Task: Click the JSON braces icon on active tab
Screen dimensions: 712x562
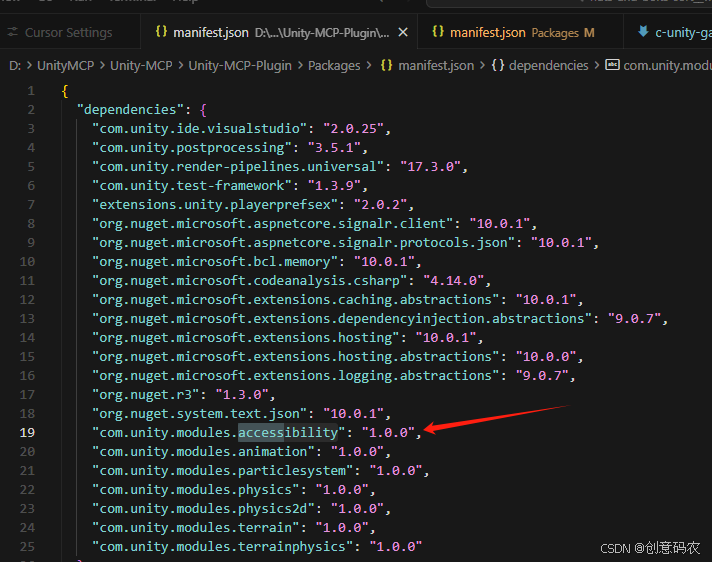Action: [161, 32]
